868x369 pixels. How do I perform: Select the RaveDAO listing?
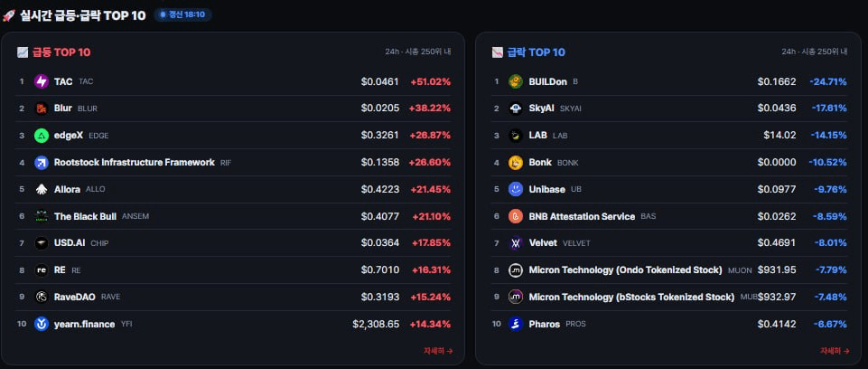click(235, 297)
